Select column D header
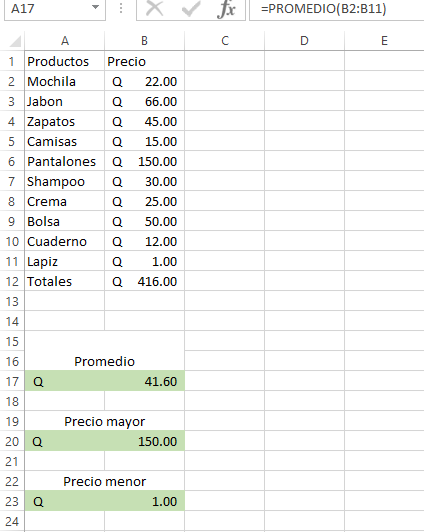 [x=304, y=41]
